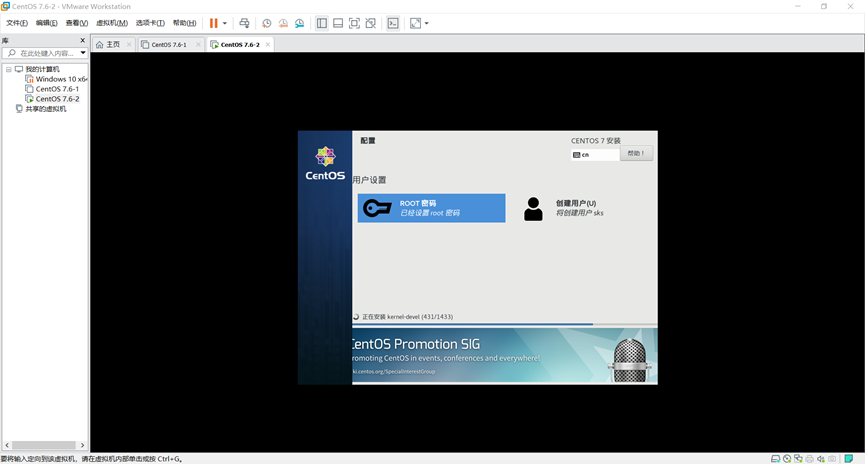
Task: Click the hard disk status bar icon
Action: pos(775,458)
